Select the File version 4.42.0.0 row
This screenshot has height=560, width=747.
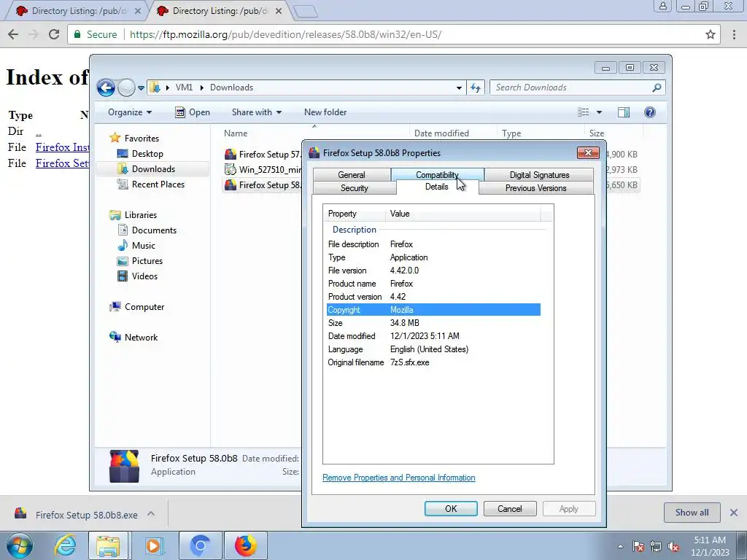[433, 271]
